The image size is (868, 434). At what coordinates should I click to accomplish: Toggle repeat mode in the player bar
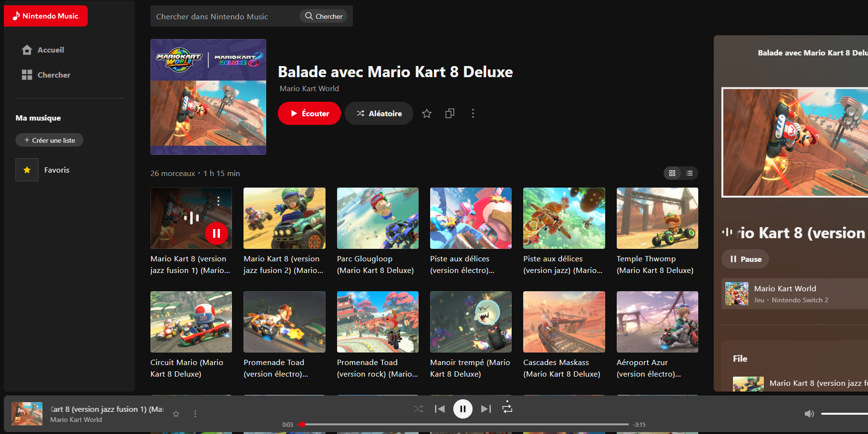click(507, 408)
